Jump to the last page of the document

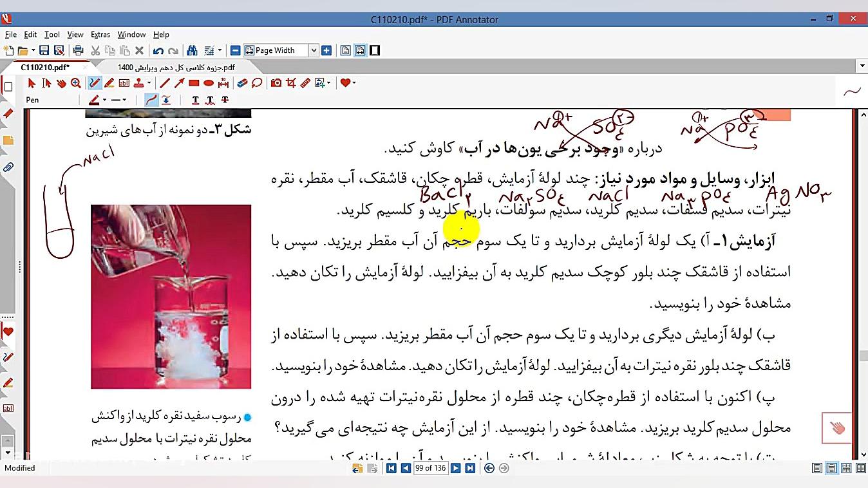coord(471,468)
